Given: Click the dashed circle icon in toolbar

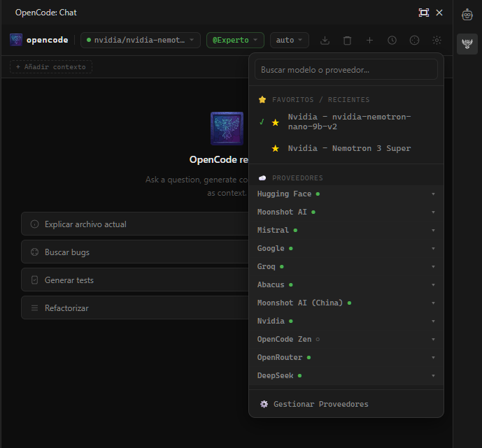Looking at the screenshot, I should (x=414, y=41).
